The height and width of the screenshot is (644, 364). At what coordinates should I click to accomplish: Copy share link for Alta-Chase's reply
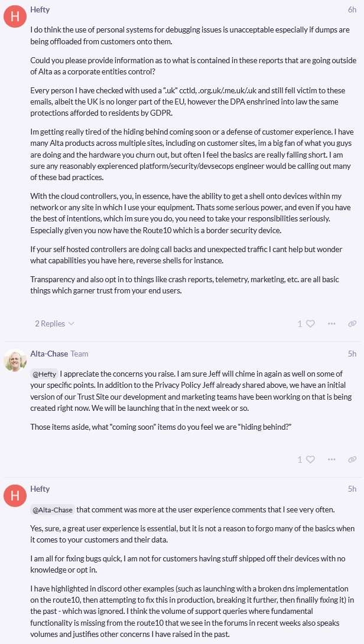(x=352, y=459)
